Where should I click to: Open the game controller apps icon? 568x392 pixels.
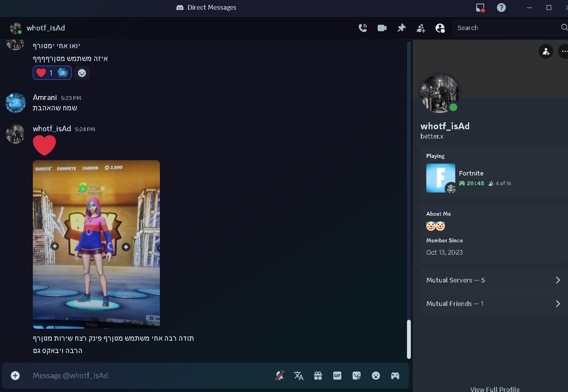coord(395,375)
